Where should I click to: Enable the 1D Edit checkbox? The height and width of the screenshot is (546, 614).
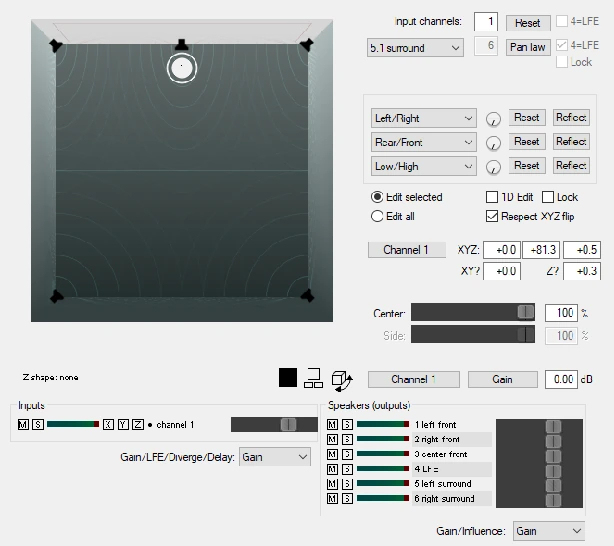click(x=492, y=197)
